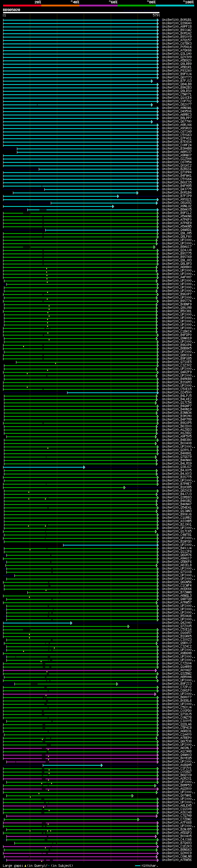
Task: Click the cyan alignment bar for UniRef100_O81692
Action: click(x=105, y=203)
